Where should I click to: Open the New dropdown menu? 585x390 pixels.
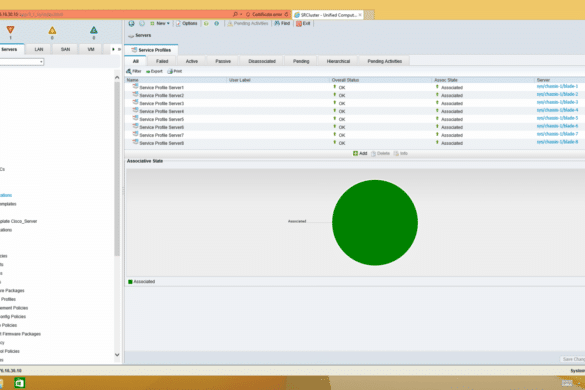(160, 24)
